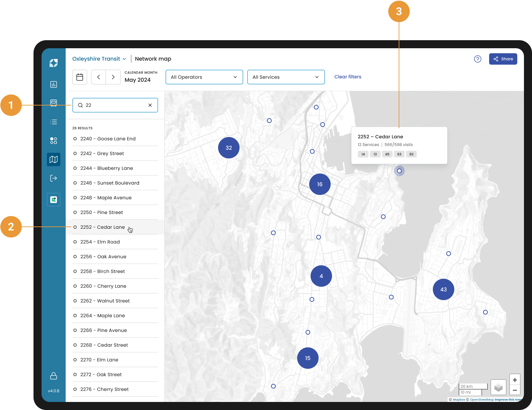The width and height of the screenshot is (532, 410).
Task: Select stop 2256 - Oak Avenue
Action: coord(115,257)
